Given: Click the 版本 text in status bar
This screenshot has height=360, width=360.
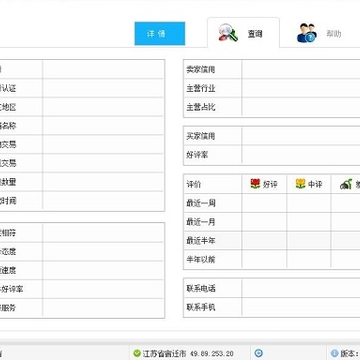Looking at the screenshot, I should pyautogui.click(x=349, y=354).
